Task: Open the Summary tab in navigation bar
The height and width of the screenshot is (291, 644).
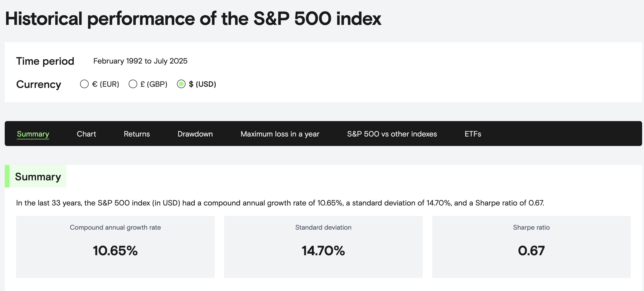Action: [33, 134]
